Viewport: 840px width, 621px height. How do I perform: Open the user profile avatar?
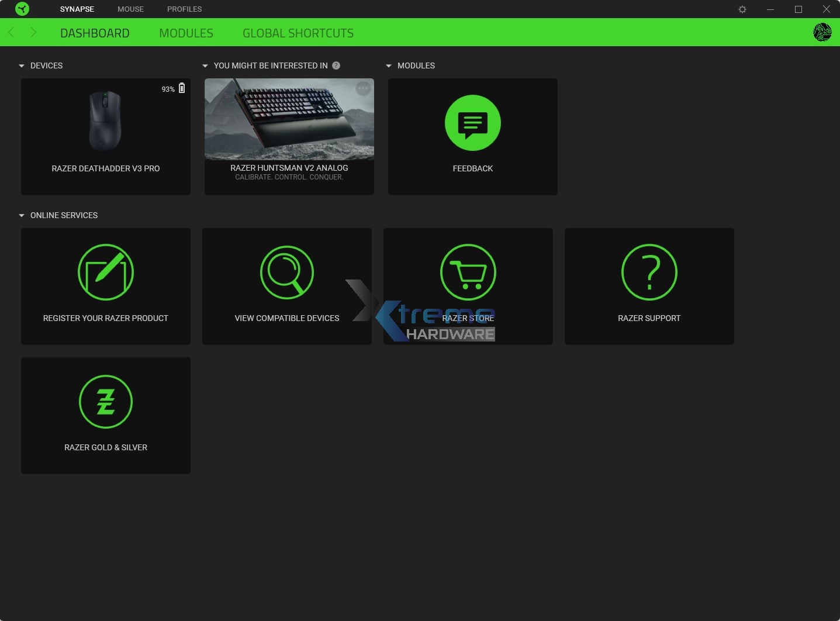click(x=822, y=32)
